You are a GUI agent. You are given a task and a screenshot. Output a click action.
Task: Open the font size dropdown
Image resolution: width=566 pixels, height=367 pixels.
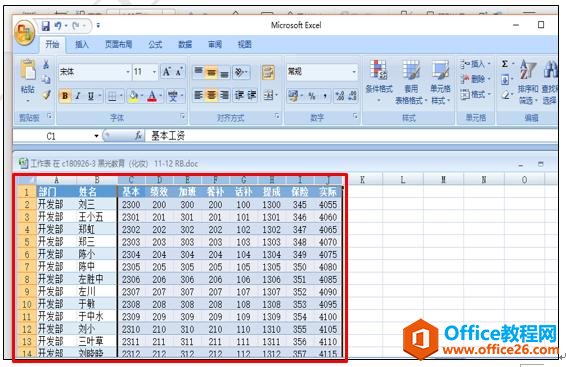pyautogui.click(x=154, y=72)
